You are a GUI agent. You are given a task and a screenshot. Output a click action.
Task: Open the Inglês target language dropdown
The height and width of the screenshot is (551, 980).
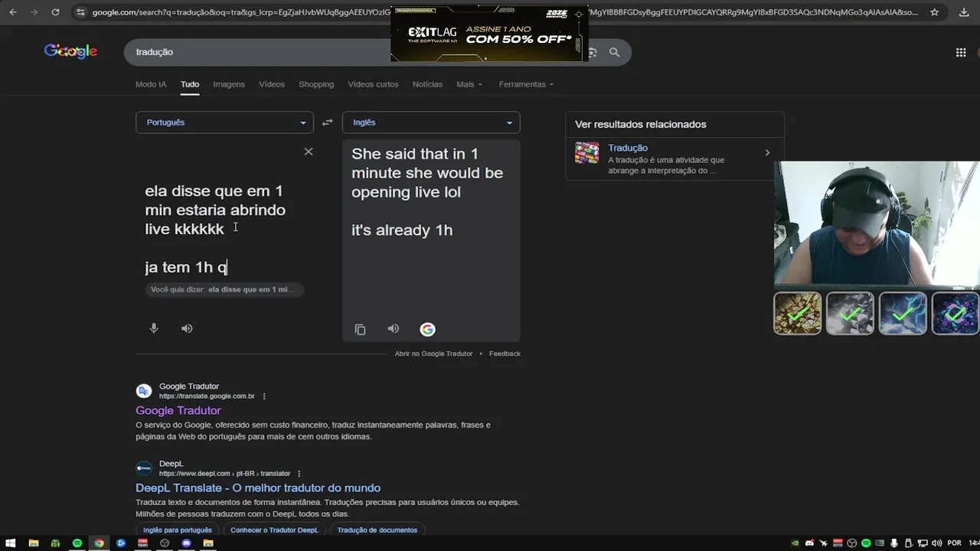point(431,122)
